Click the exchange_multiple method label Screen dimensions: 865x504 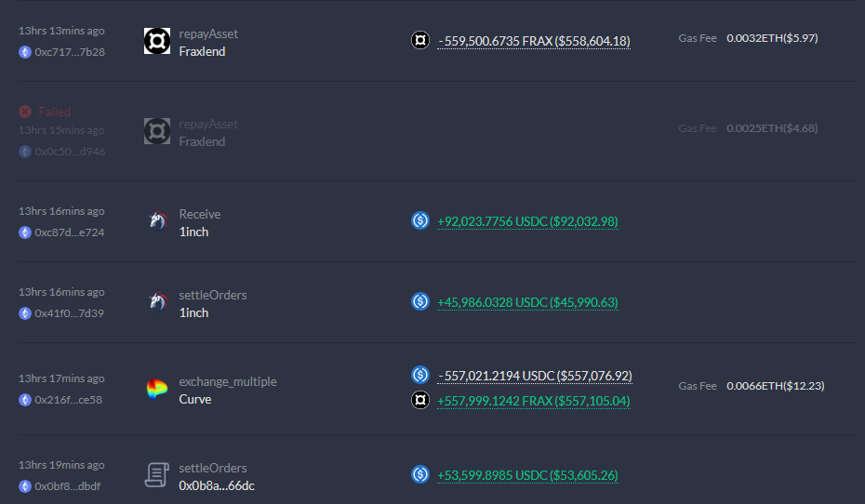(228, 381)
